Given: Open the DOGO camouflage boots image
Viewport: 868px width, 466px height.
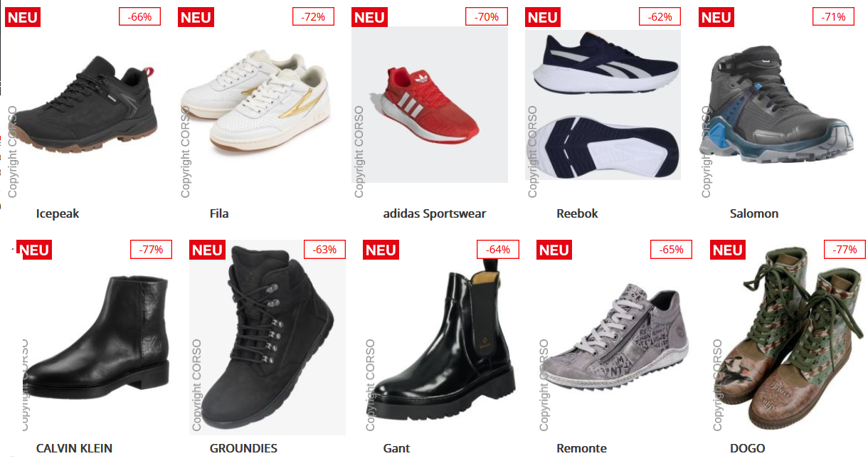Looking at the screenshot, I should coord(788,337).
